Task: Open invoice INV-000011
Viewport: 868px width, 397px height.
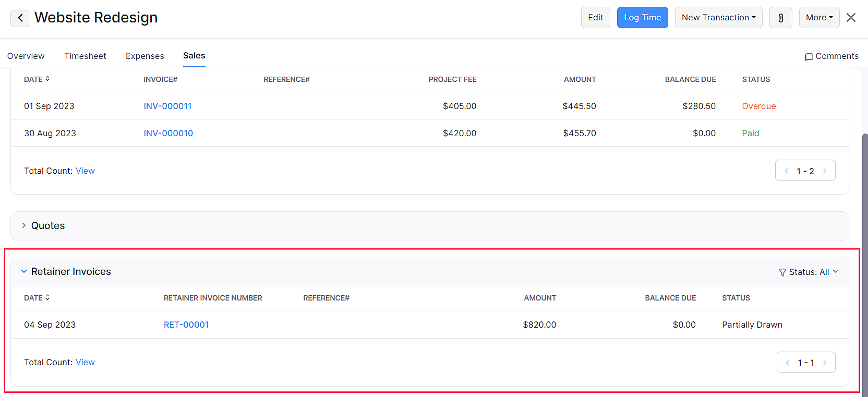Action: click(167, 106)
